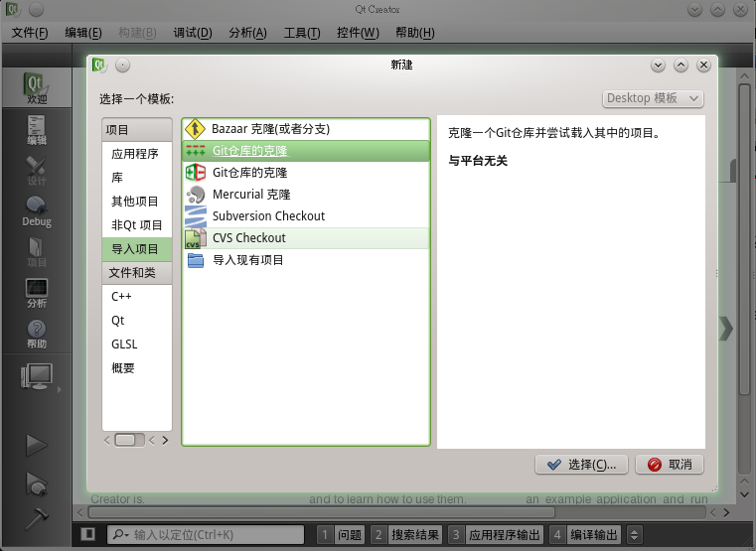Screen dimensions: 756x551
Task: Open the 控件(W) menu
Action: click(x=358, y=33)
